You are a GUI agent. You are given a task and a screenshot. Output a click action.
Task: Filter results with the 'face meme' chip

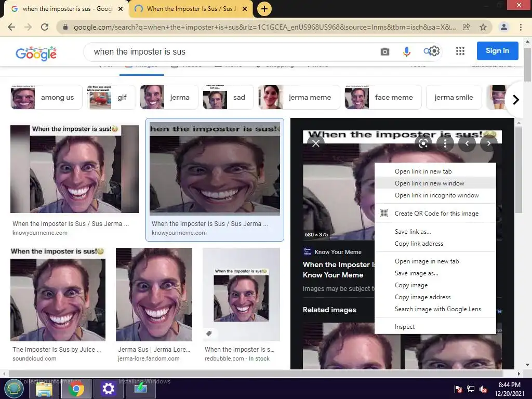coord(383,97)
